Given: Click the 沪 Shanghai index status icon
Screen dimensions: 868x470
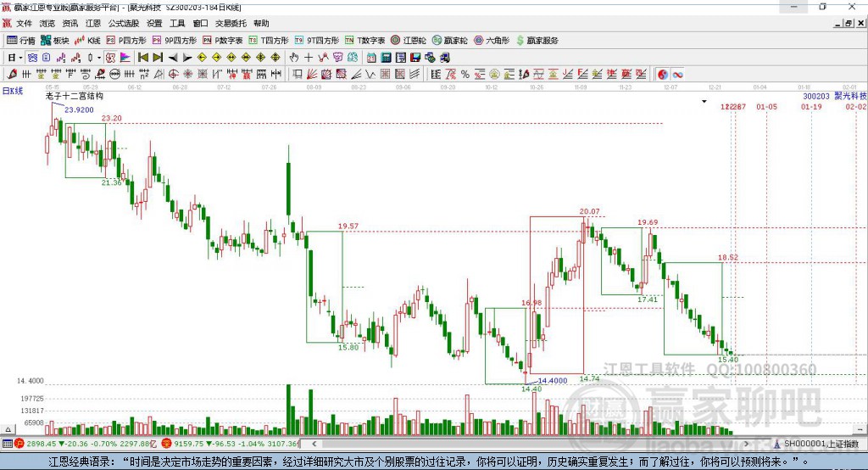Looking at the screenshot, I should tap(19, 444).
